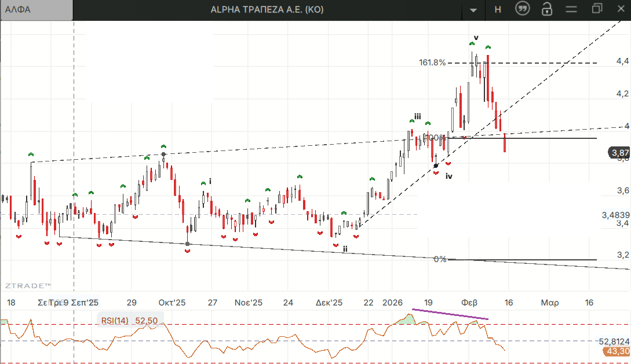
Task: Select the H timeframe button
Action: tap(498, 9)
